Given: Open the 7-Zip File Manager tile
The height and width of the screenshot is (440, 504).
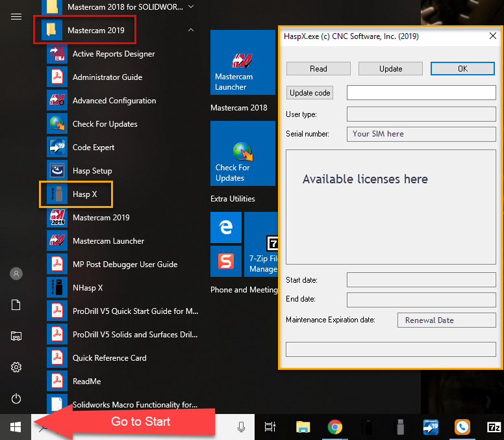Looking at the screenshot, I should click(x=261, y=244).
